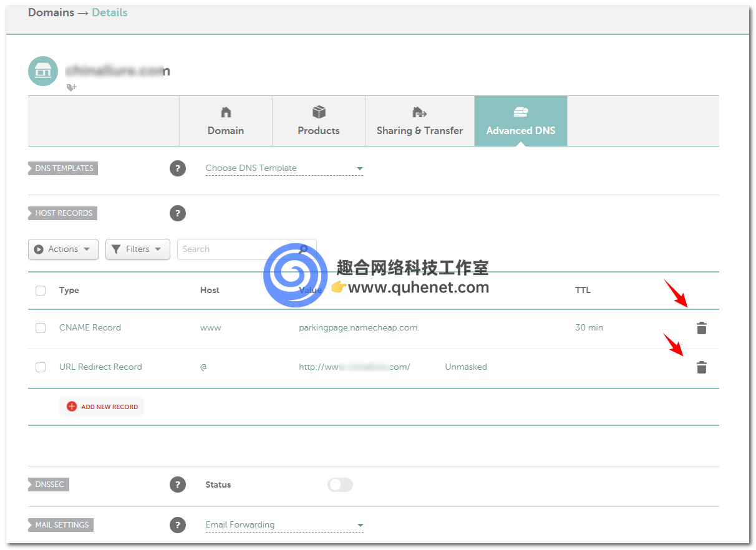Expand the Filters dropdown
The image size is (756, 550).
138,249
